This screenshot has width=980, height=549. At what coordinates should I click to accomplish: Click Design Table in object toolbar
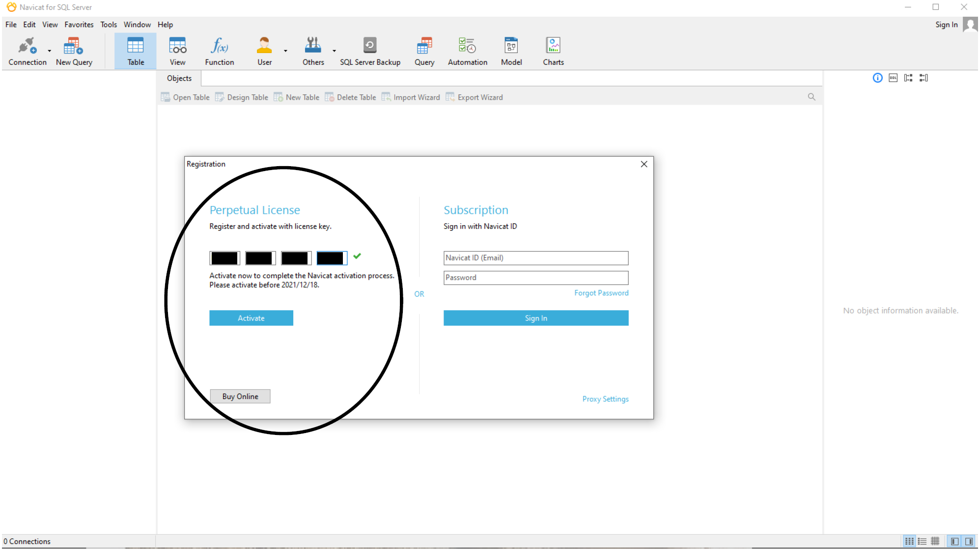tap(242, 97)
